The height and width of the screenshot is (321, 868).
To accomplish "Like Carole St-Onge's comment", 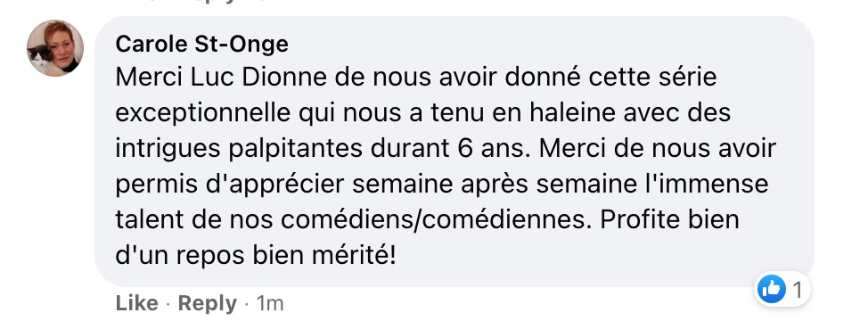I will point(136,303).
